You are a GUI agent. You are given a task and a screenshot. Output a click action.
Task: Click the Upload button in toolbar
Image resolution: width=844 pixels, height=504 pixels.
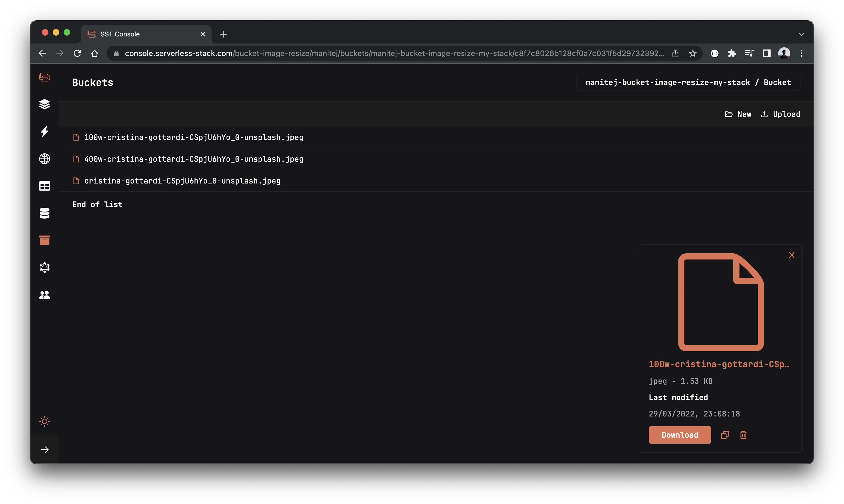[780, 114]
